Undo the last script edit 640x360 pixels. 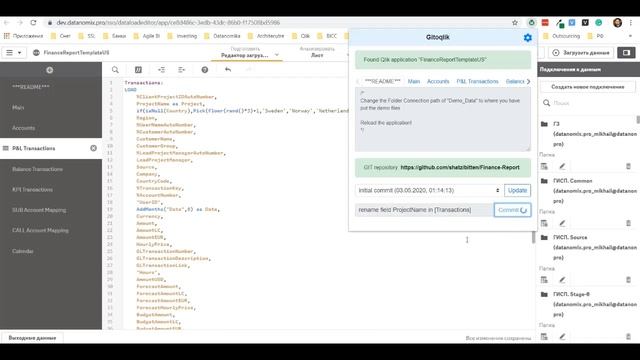click(228, 70)
